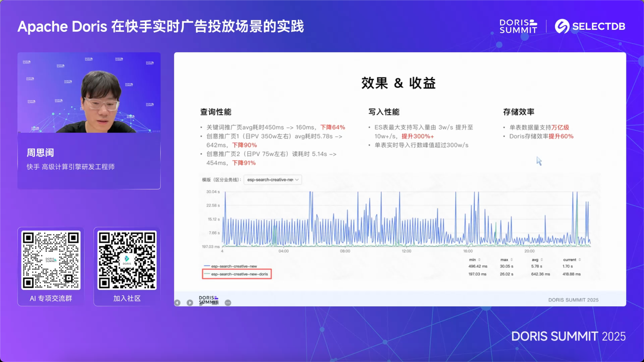644x362 pixels.
Task: Click the 12:00 mark on chart timeline
Action: [406, 251]
